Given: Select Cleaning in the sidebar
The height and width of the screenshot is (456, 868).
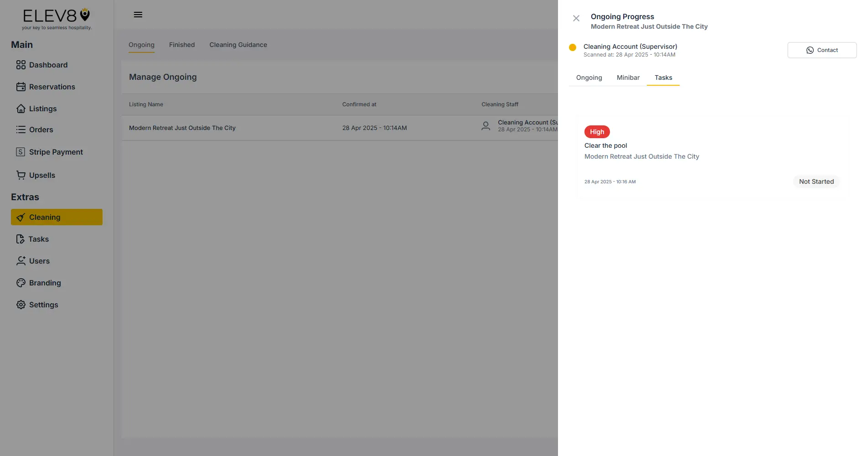Looking at the screenshot, I should pyautogui.click(x=44, y=217).
